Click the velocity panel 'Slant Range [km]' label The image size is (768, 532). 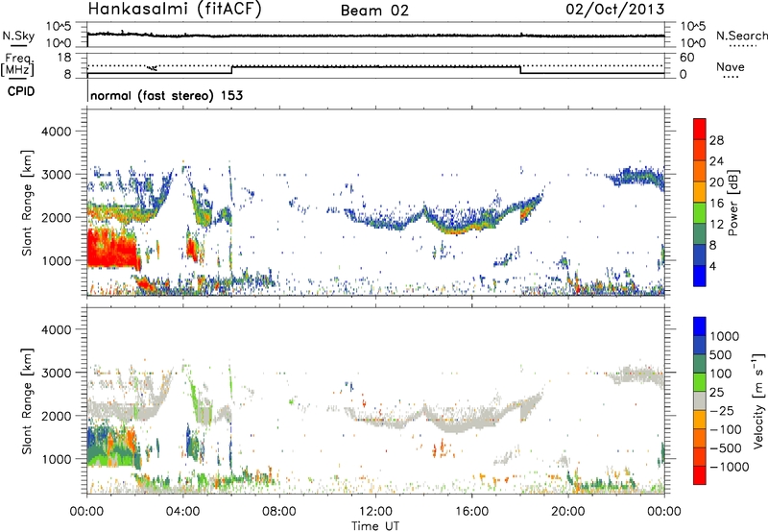(27, 400)
